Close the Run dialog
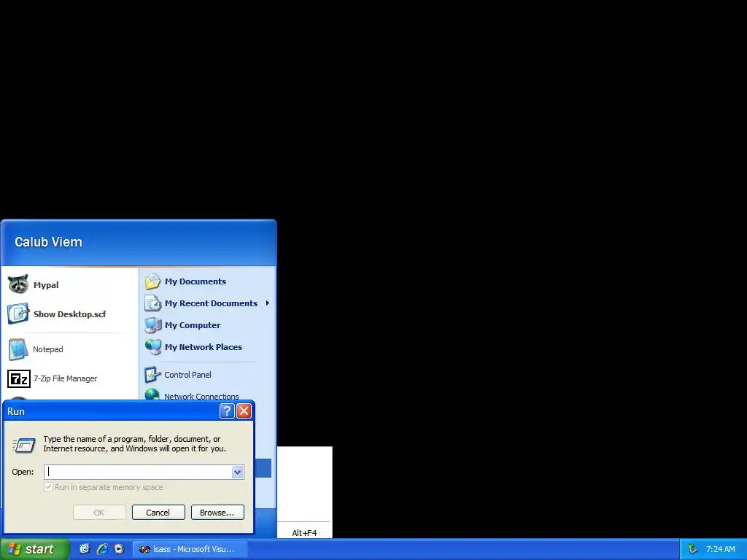This screenshot has width=747, height=560. [x=244, y=411]
